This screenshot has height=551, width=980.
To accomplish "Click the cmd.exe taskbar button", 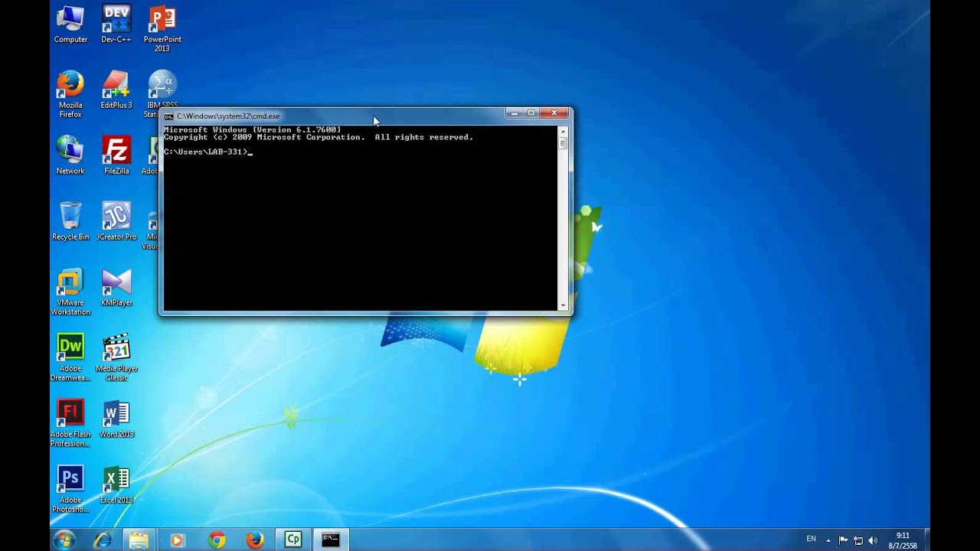I will pos(331,540).
